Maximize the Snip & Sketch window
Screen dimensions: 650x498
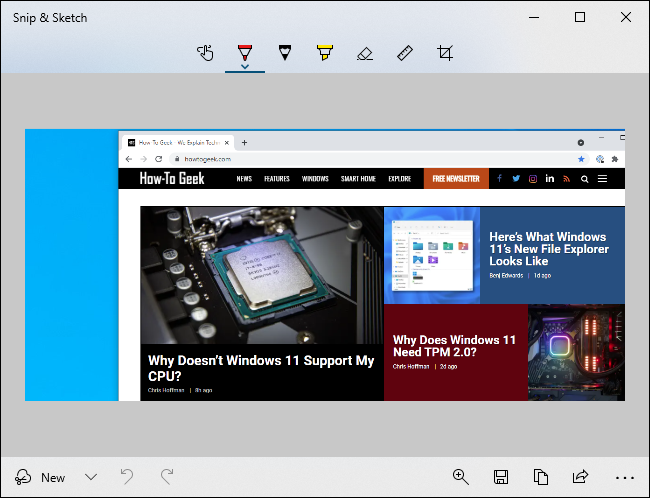580,17
